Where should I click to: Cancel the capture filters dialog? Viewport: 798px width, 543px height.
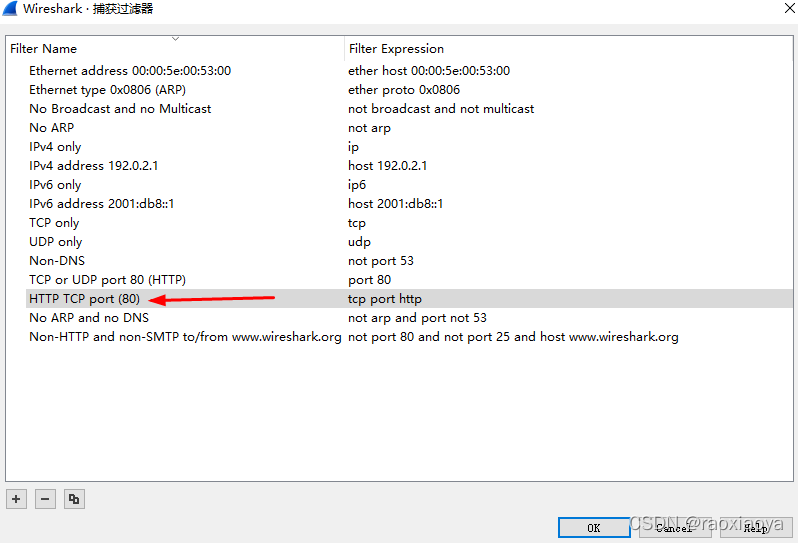tap(675, 528)
